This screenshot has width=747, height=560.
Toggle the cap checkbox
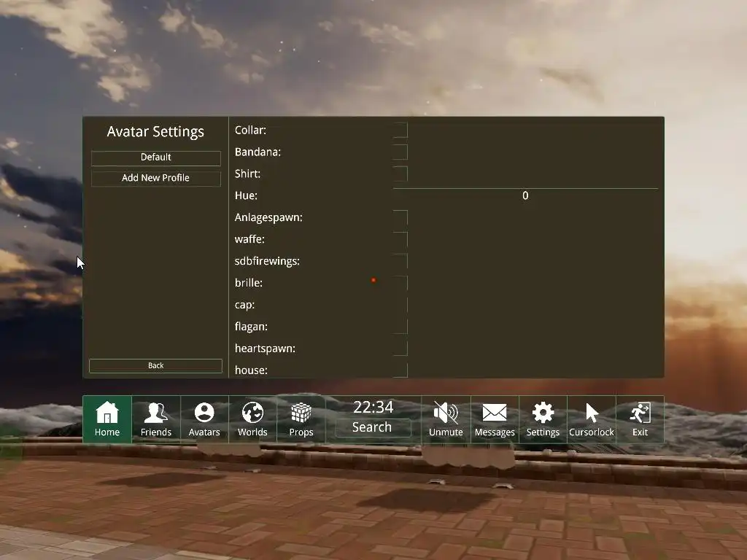coord(400,305)
